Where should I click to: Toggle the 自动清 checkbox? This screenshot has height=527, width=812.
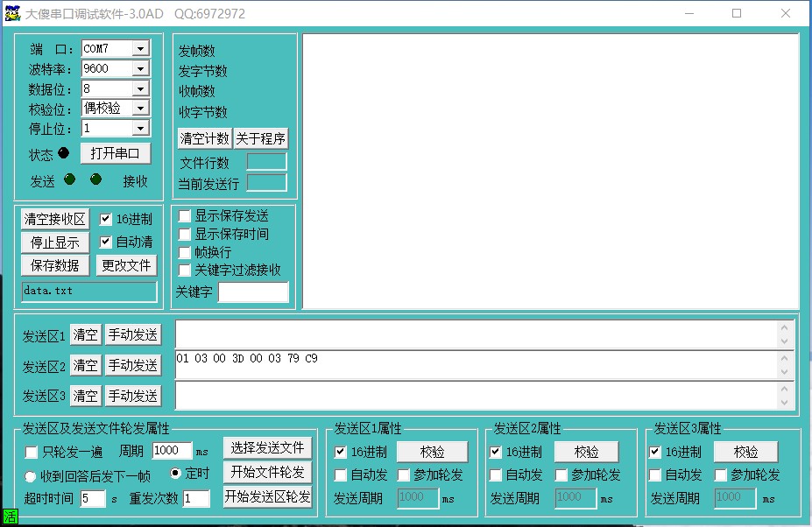(105, 242)
